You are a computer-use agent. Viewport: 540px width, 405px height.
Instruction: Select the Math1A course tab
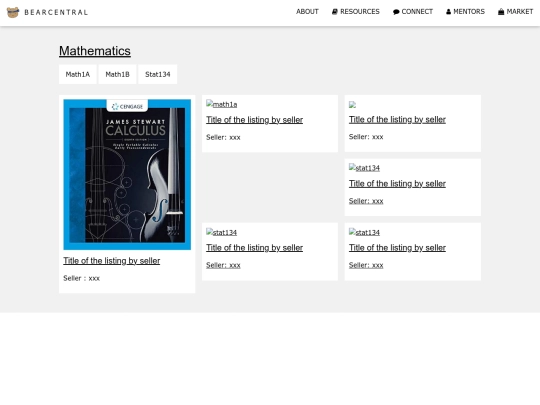[x=78, y=74]
